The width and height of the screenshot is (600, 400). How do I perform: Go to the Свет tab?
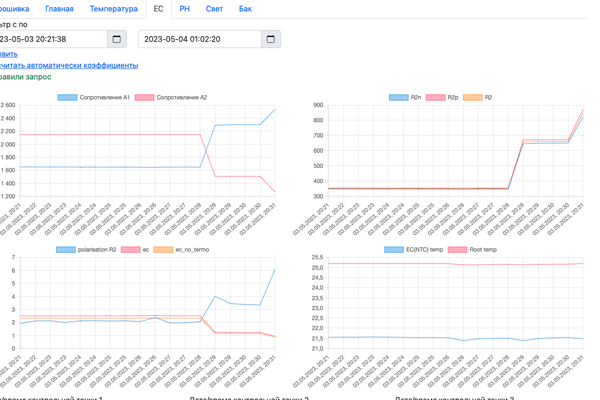[214, 8]
